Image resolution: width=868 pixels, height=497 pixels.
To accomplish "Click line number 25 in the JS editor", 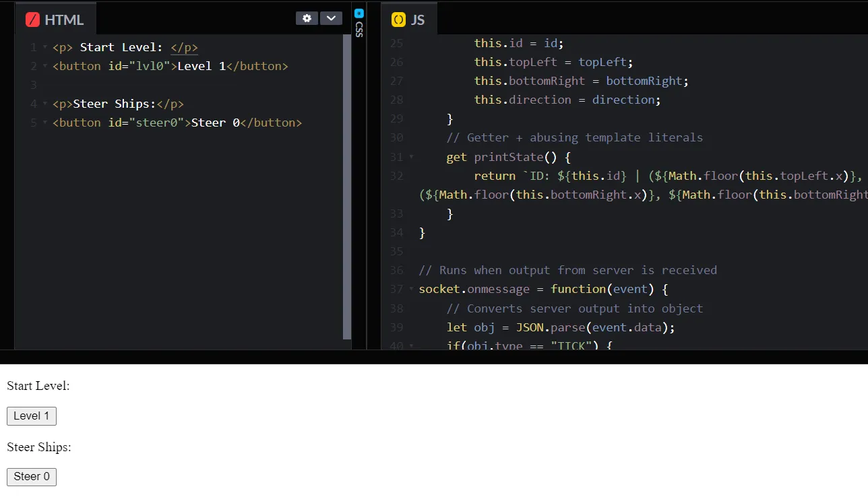I will [x=396, y=42].
